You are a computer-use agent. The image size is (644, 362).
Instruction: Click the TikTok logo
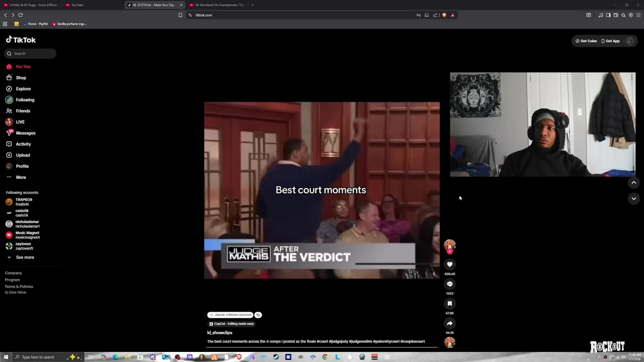[x=21, y=40]
